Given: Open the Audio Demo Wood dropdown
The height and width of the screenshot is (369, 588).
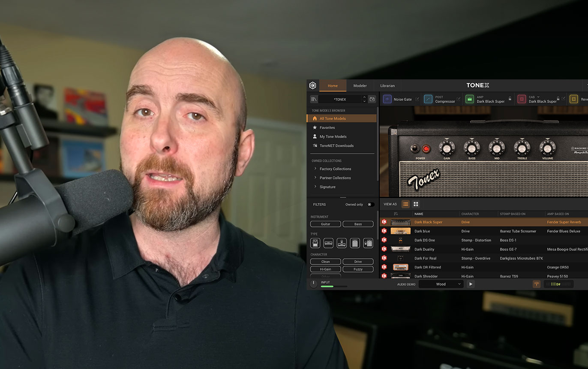Looking at the screenshot, I should (x=441, y=284).
